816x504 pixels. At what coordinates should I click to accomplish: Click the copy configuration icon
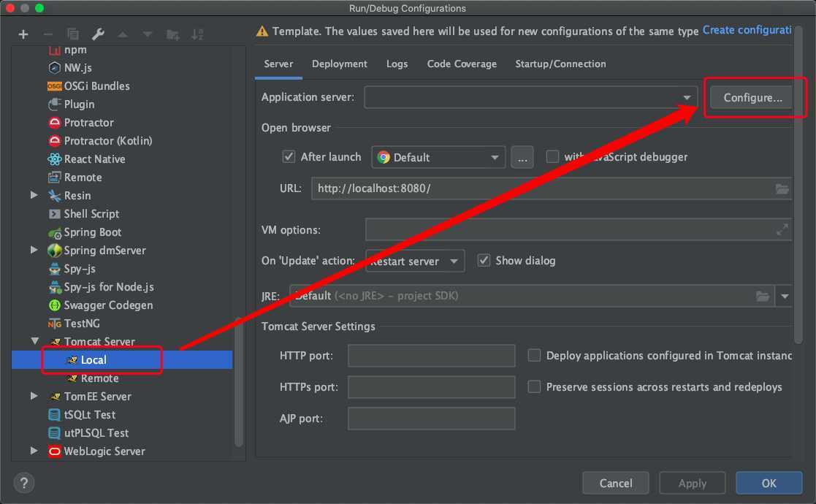(73, 34)
